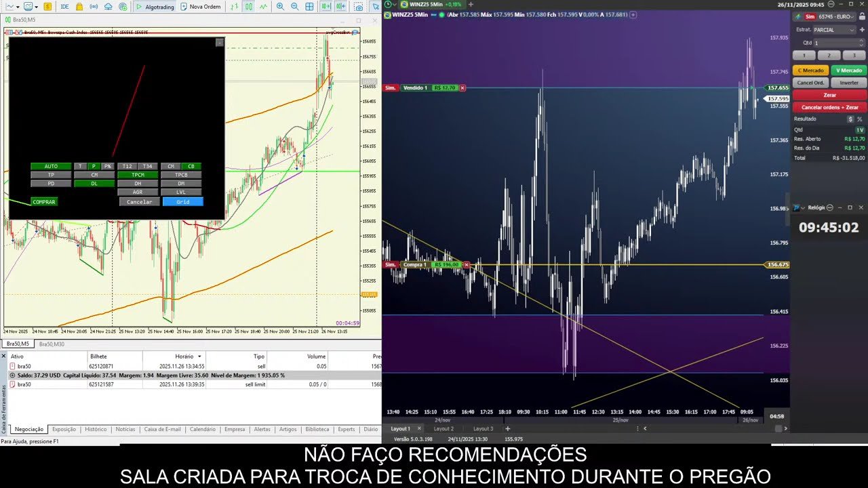868x488 pixels.
Task: Click Cancelar ordens + Zerar button
Action: point(830,107)
